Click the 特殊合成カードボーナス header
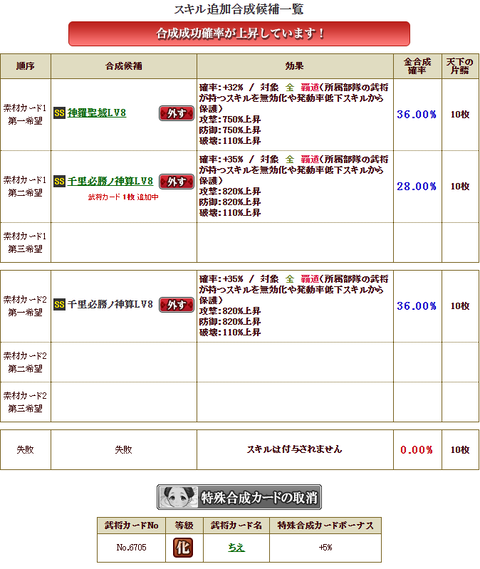 coord(325,526)
